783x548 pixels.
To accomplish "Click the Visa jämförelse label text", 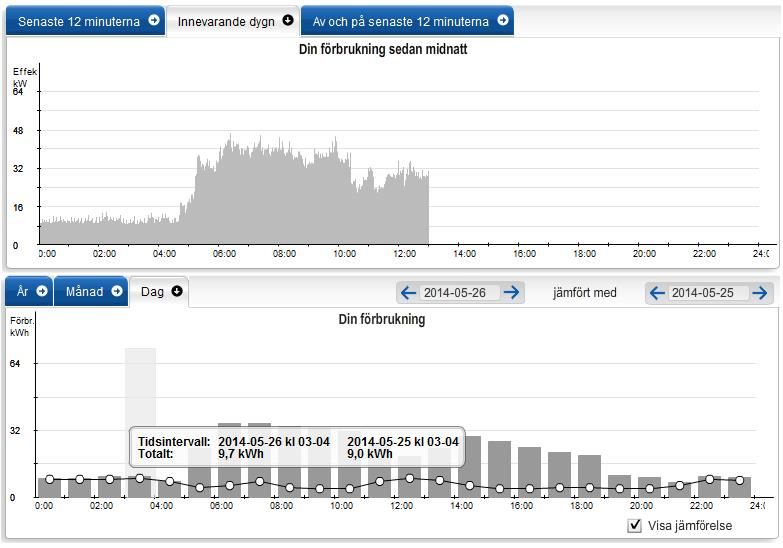I will point(690,526).
